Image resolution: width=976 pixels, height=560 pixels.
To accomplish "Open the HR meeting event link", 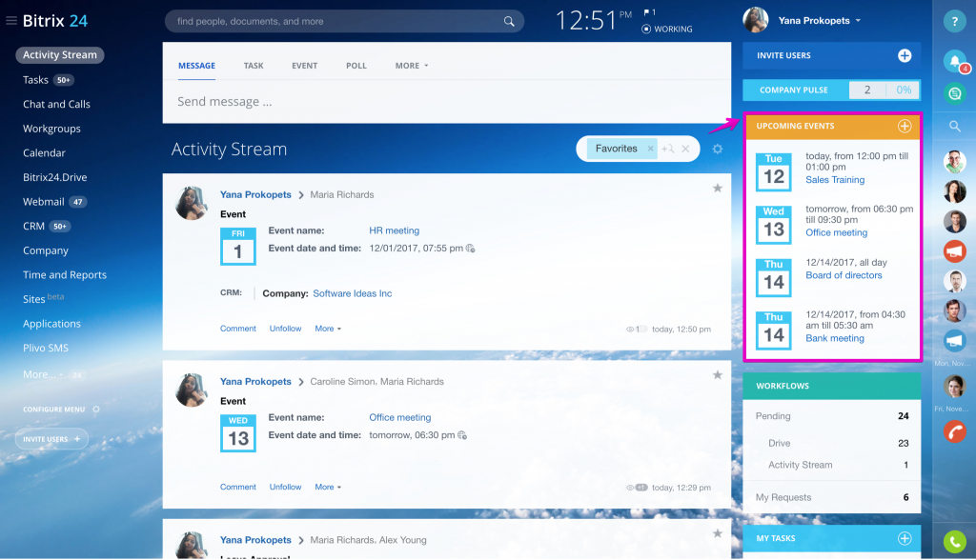I will (394, 230).
